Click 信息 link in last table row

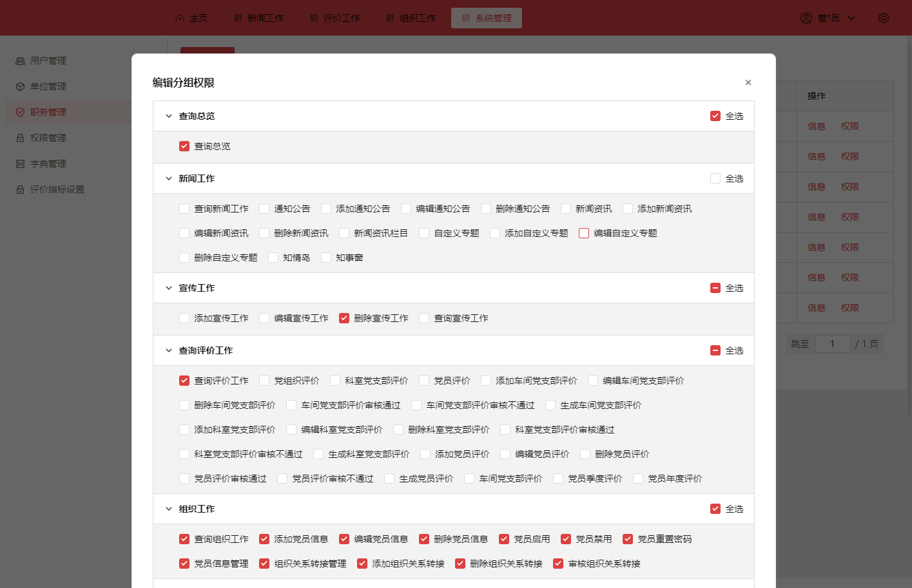point(817,308)
